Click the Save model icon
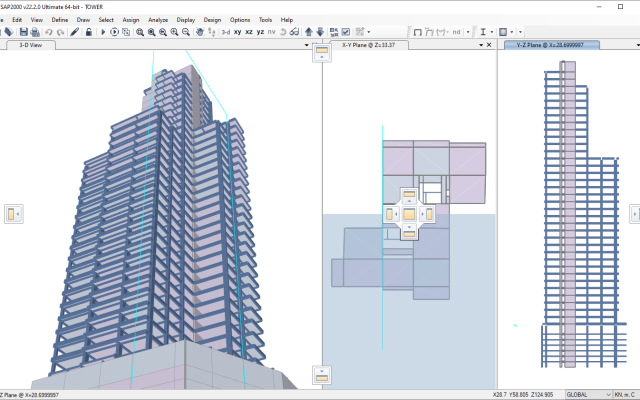 tap(22, 32)
